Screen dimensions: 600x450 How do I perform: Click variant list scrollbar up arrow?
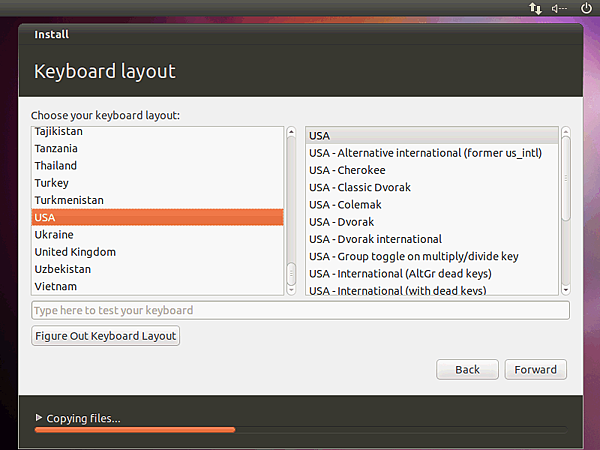pyautogui.click(x=566, y=132)
